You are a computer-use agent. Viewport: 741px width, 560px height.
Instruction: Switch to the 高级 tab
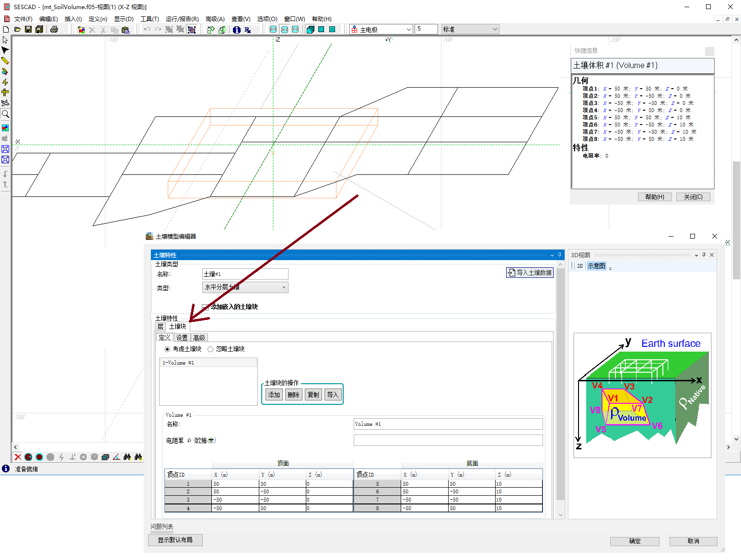[x=199, y=338]
